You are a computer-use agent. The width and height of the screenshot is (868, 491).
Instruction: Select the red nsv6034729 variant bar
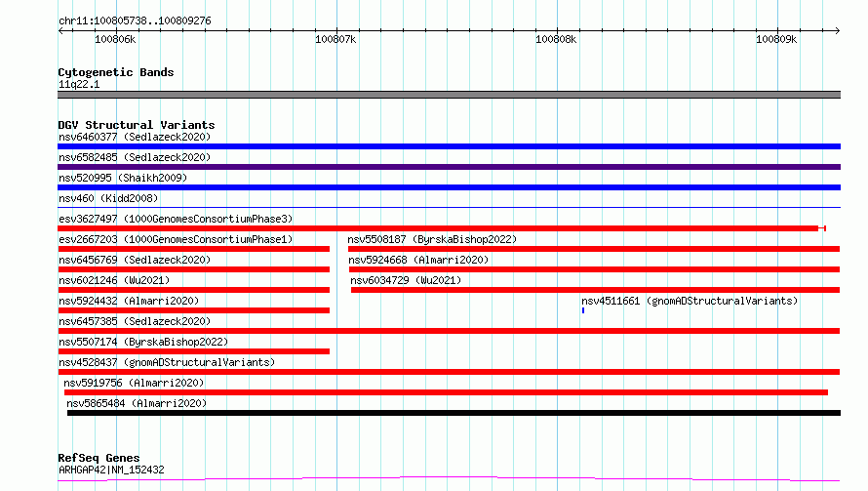click(595, 290)
